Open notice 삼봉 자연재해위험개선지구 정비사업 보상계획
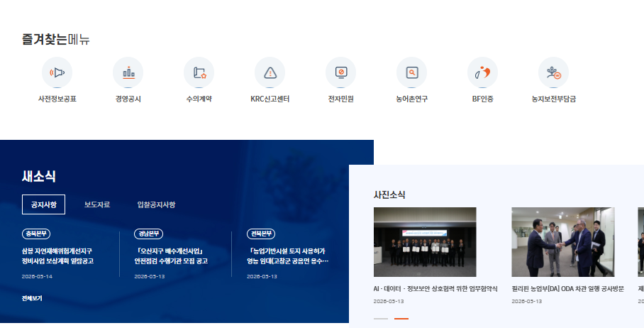 click(57, 256)
